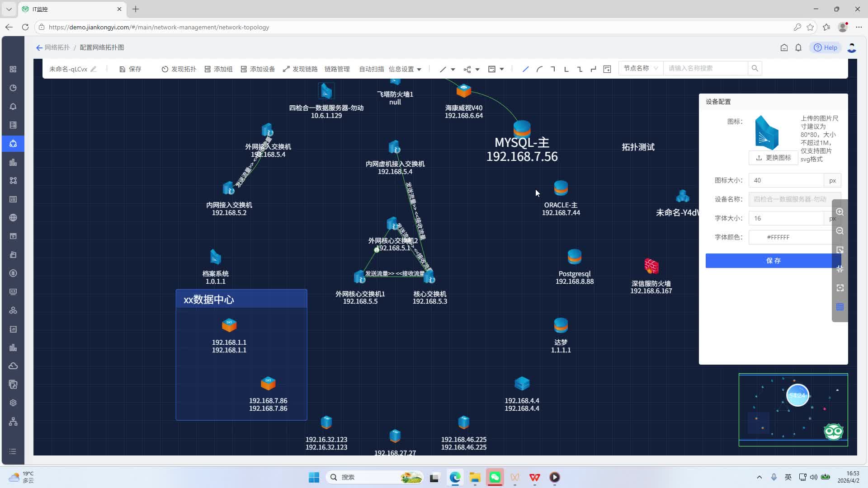Screen dimensions: 868x488
Task: Click the zoom in magnifier icon
Action: coord(840,212)
